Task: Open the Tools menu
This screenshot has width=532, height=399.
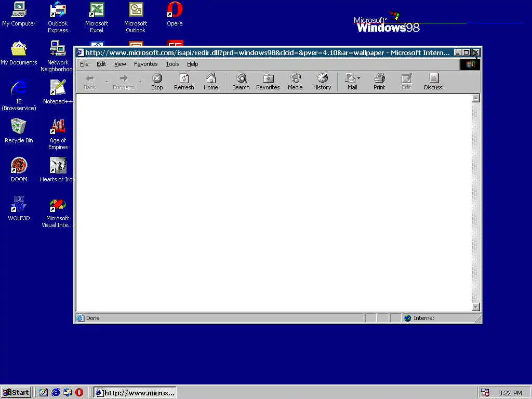Action: coord(172,64)
